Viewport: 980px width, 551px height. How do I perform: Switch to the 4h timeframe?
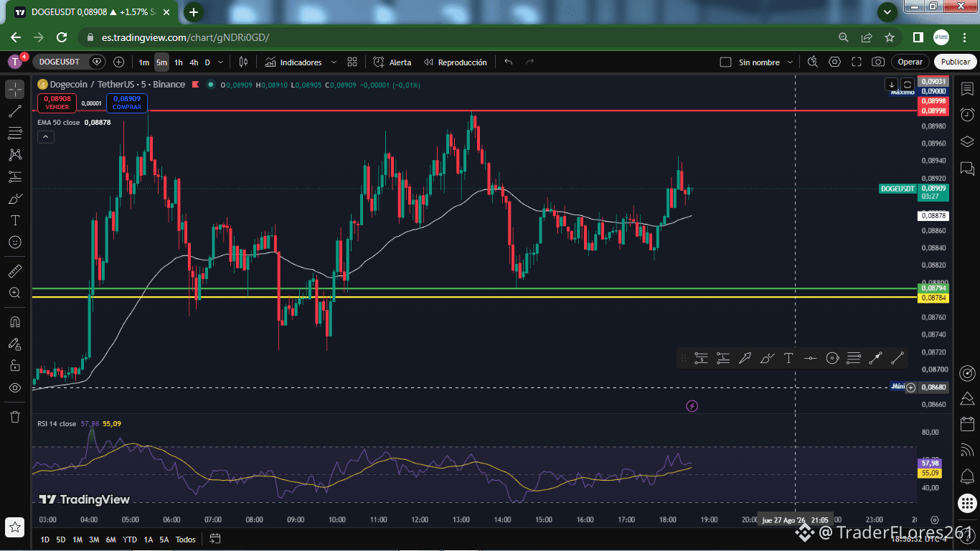click(x=194, y=62)
